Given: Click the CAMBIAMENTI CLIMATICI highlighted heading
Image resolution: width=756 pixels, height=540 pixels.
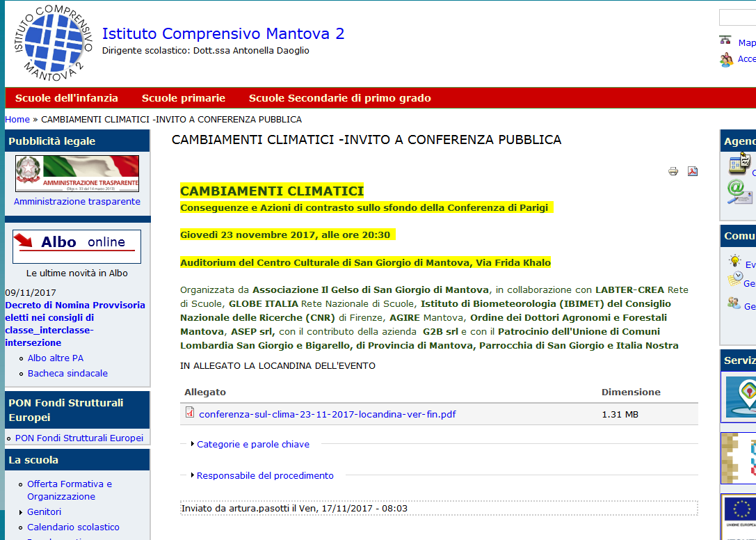Looking at the screenshot, I should [x=272, y=191].
